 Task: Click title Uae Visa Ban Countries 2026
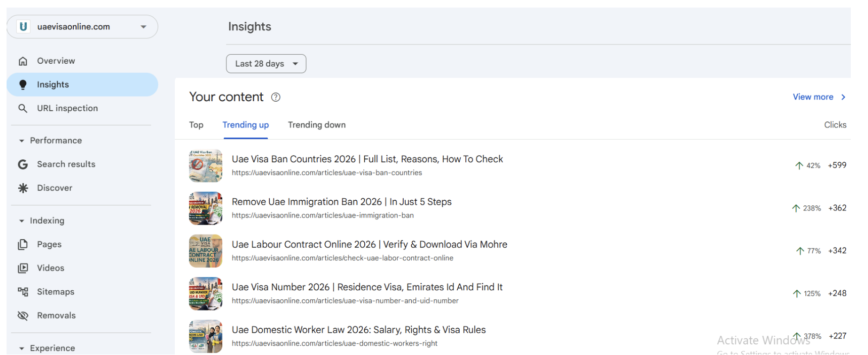(x=367, y=159)
